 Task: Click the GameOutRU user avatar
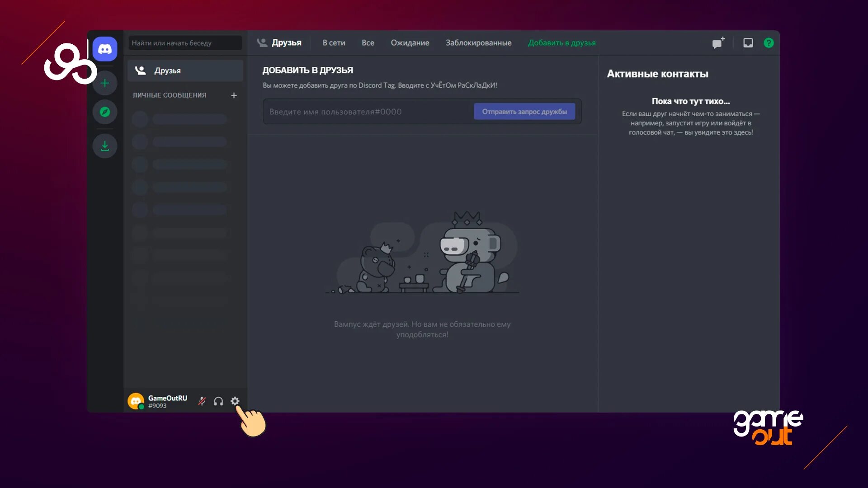136,401
